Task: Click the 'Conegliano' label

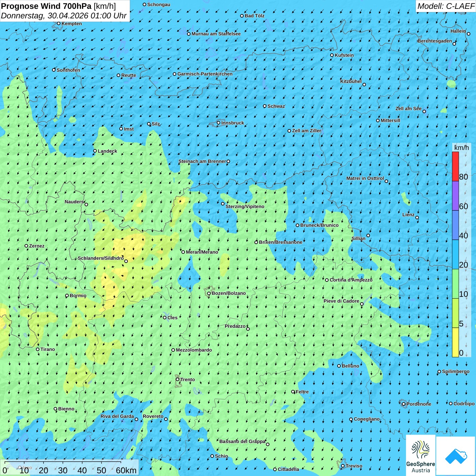Action: [x=367, y=419]
